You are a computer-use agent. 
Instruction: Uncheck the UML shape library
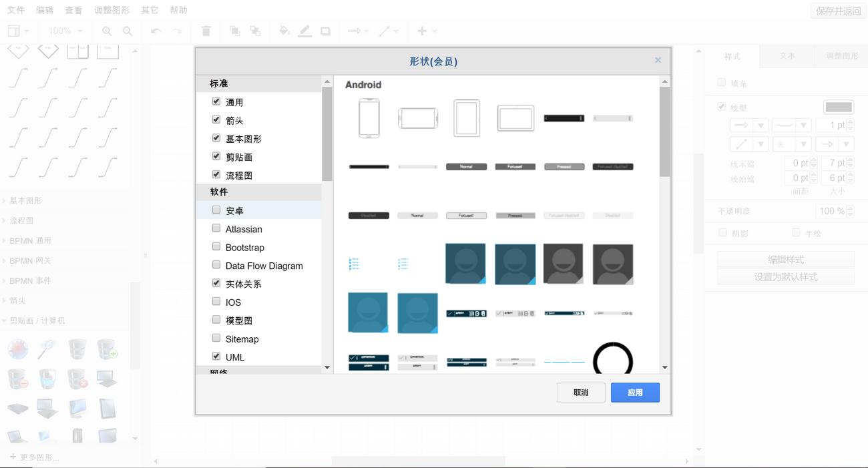pyautogui.click(x=216, y=356)
